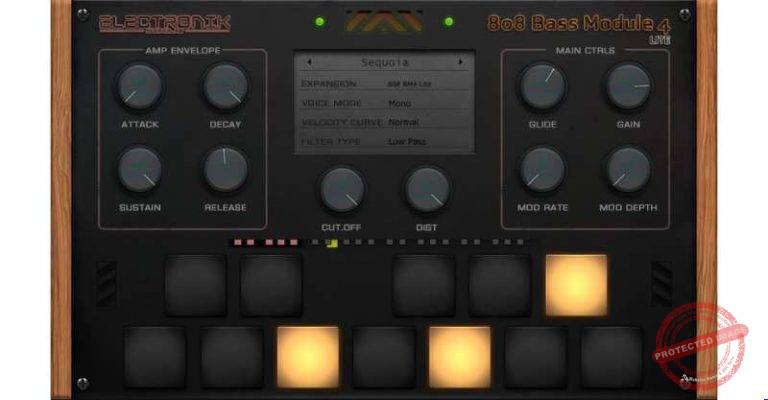Tap the last pad in the lower row

click(x=611, y=357)
